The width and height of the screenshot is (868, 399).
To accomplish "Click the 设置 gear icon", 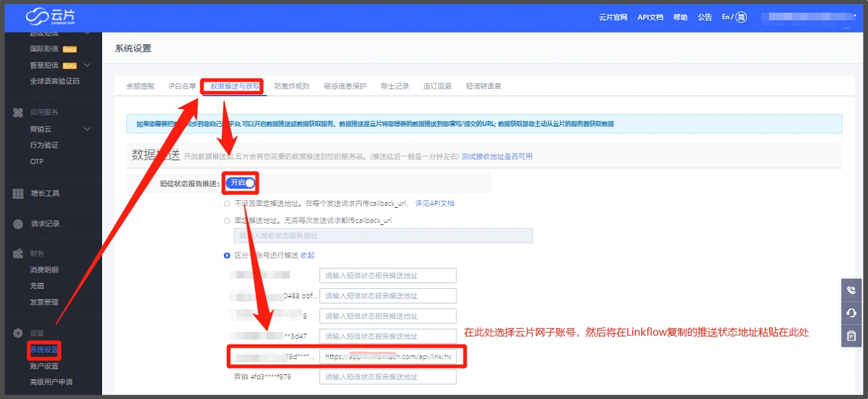I will pyautogui.click(x=18, y=333).
